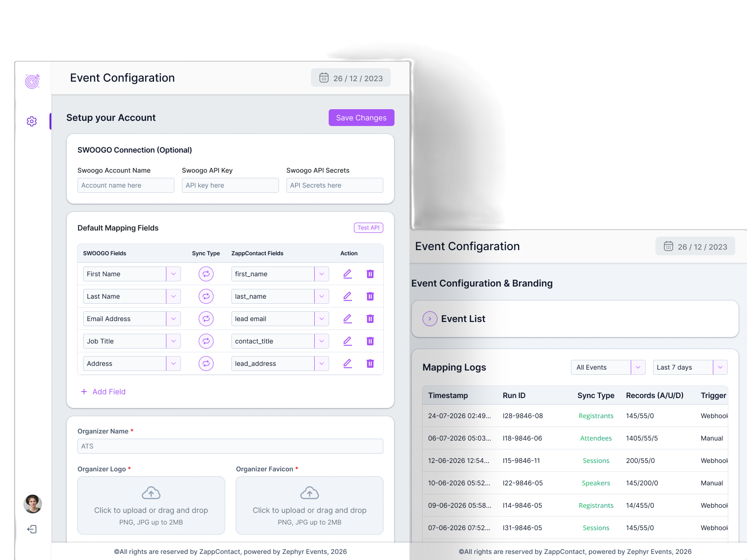The height and width of the screenshot is (560, 747).
Task: Click the Organizer Logo upload drop zone text
Action: 151,510
